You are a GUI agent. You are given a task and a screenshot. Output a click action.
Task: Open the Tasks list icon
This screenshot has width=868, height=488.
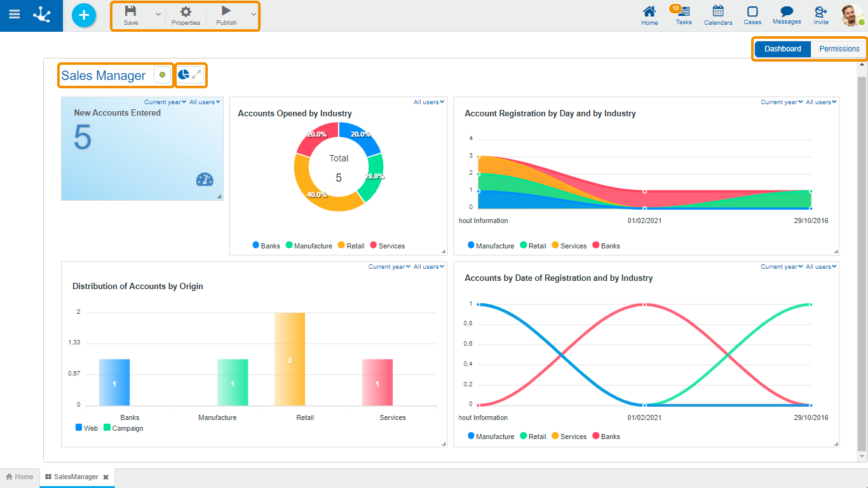pos(684,16)
